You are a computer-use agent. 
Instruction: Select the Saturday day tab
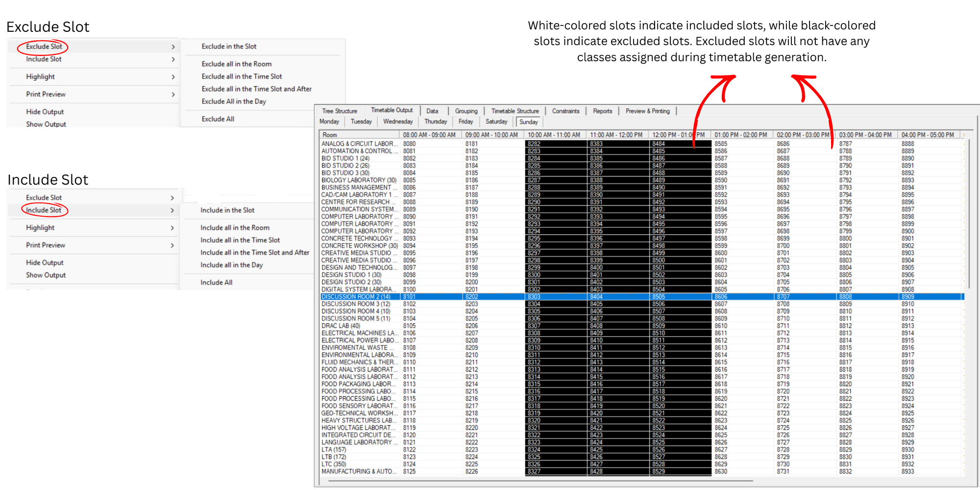pyautogui.click(x=496, y=122)
